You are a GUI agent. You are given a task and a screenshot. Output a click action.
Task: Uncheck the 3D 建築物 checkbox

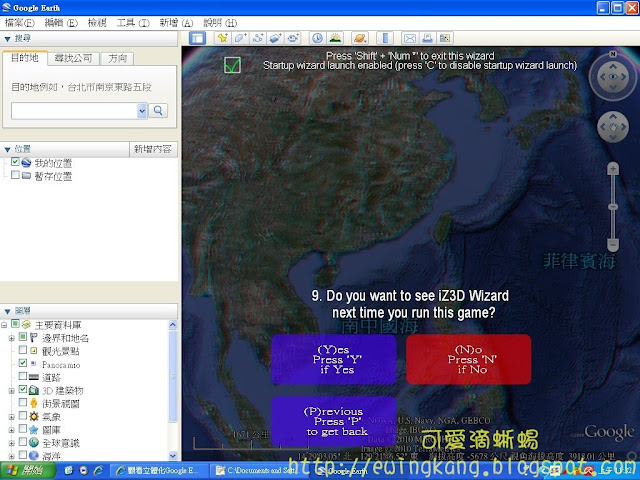23,389
